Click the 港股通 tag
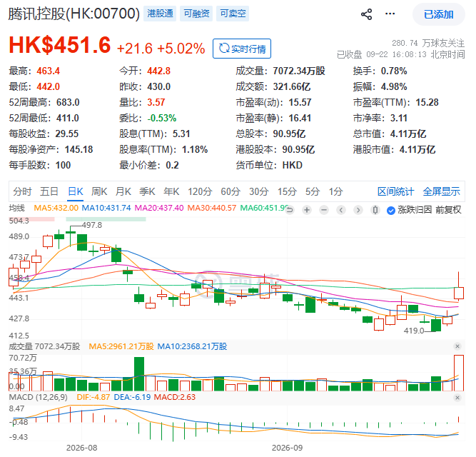The width and height of the screenshot is (476, 457). point(160,14)
